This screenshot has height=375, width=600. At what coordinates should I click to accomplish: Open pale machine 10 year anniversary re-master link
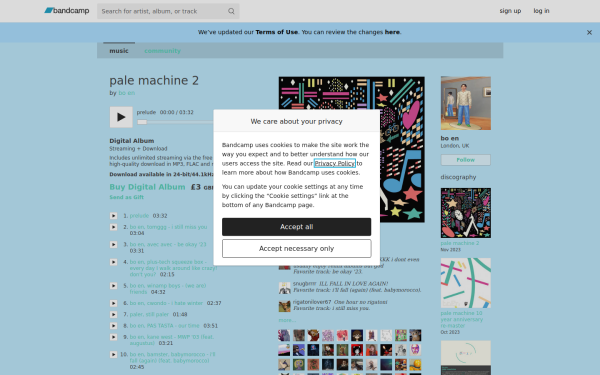(x=461, y=320)
